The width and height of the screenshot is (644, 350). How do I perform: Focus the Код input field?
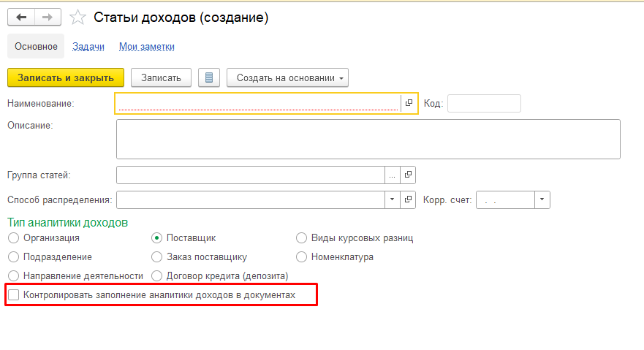point(484,103)
